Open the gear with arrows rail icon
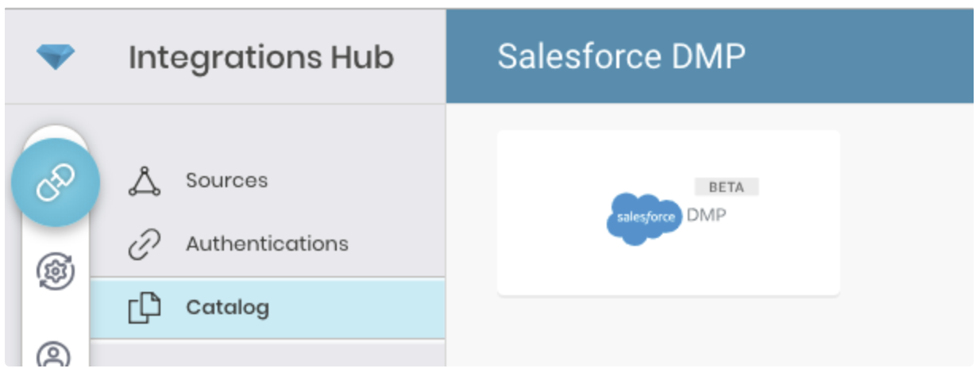The width and height of the screenshot is (980, 376). (56, 272)
